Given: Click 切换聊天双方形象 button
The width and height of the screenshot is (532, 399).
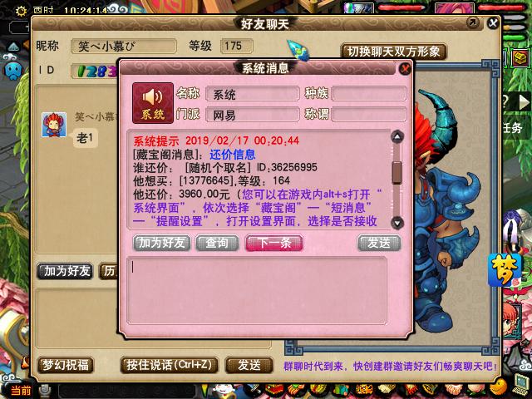Looking at the screenshot, I should pos(393,52).
